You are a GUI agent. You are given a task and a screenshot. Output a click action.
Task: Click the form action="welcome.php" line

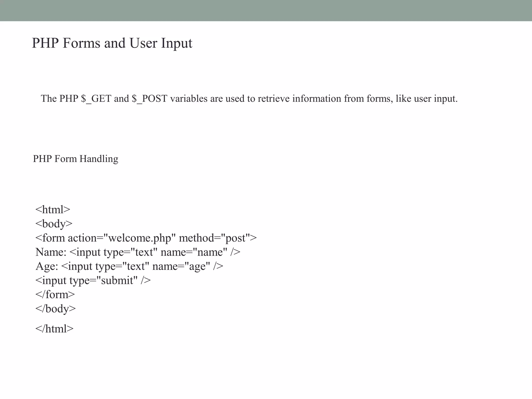146,238
